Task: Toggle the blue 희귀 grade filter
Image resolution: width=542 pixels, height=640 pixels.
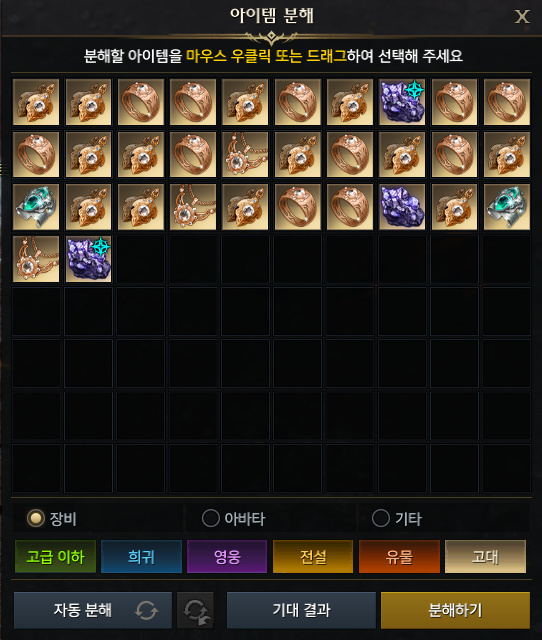Action: pos(141,556)
